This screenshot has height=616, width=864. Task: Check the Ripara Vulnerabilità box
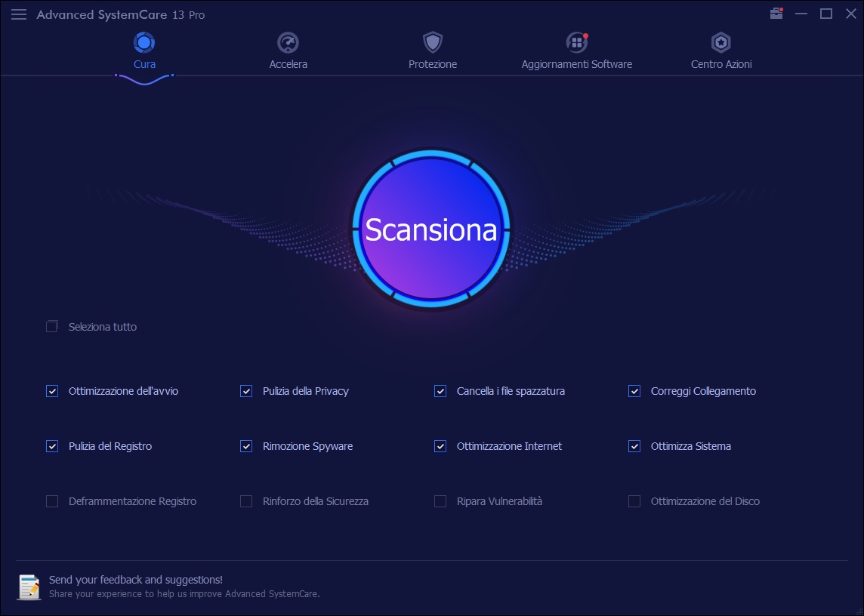440,501
